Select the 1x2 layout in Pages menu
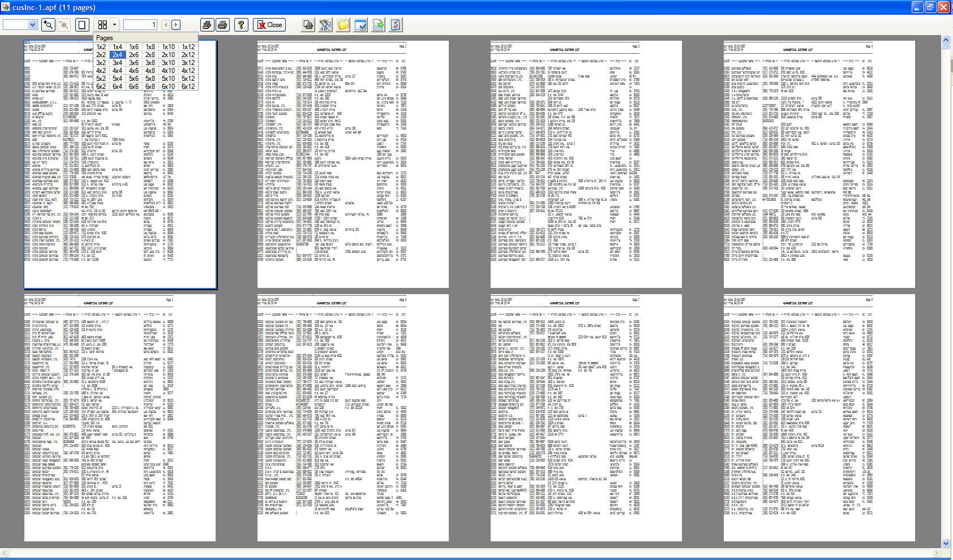Viewport: 953px width, 560px height. (x=101, y=47)
